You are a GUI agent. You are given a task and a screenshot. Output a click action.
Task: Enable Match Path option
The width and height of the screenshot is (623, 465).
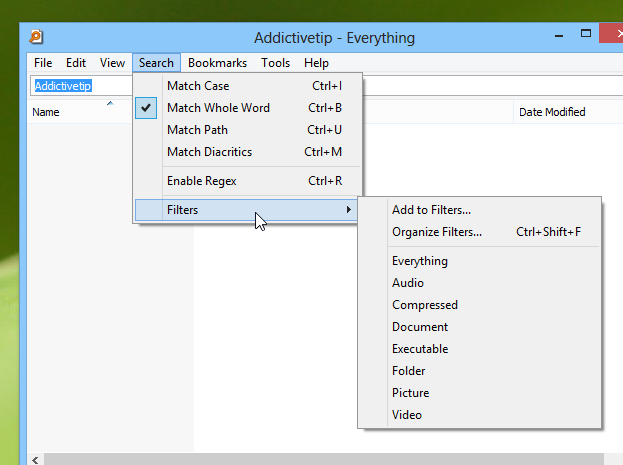pos(248,130)
